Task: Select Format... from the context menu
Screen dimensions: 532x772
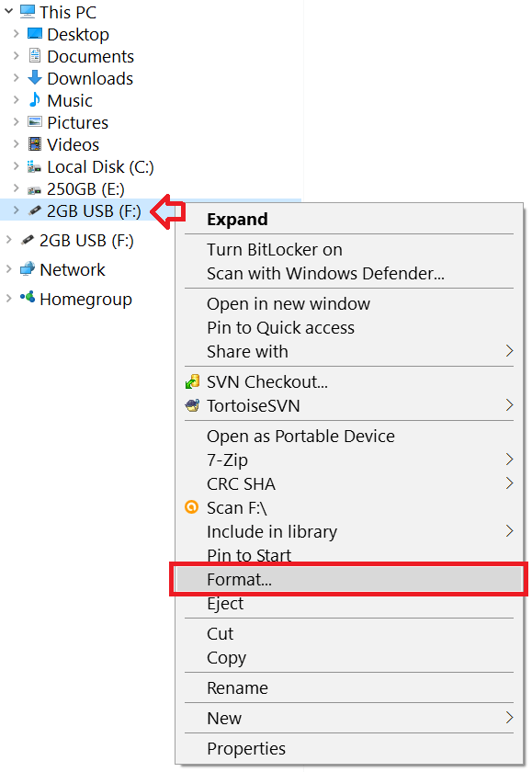Action: click(x=276, y=579)
